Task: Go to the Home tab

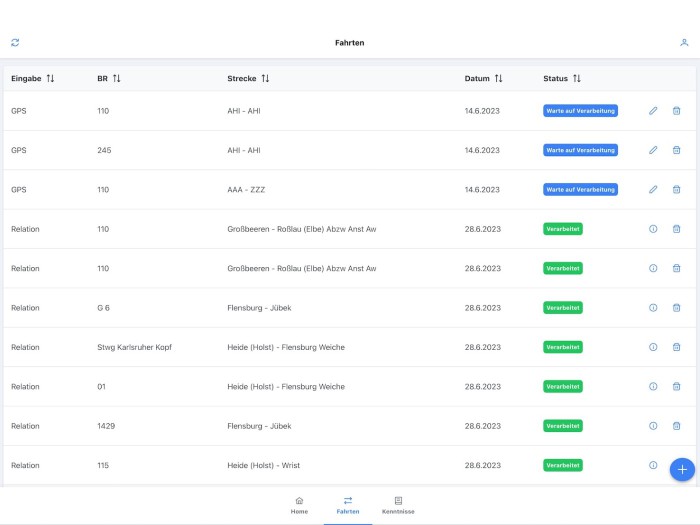Action: point(299,505)
